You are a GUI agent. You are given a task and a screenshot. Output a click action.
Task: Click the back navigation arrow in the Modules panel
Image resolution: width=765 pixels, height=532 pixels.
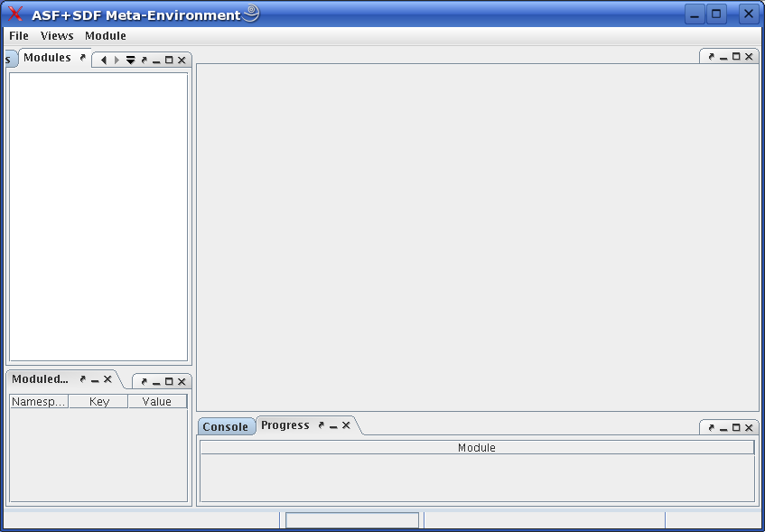click(x=104, y=60)
